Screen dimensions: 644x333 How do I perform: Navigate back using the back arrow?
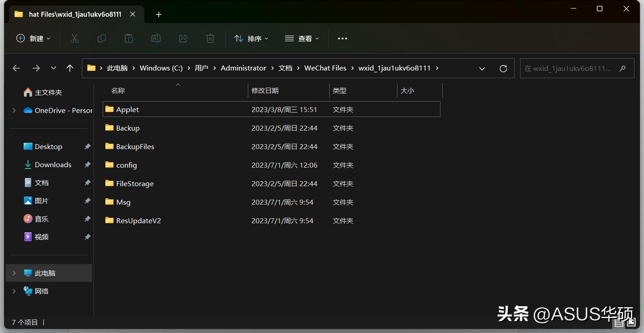point(16,68)
